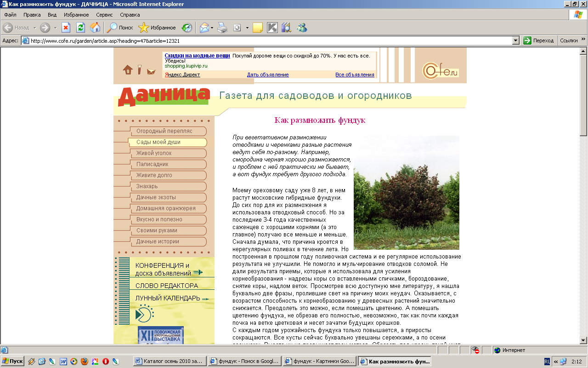Screen dimensions: 588x368
Task: Select the 'Домашняя оранжерея' section tab
Action: pos(168,208)
